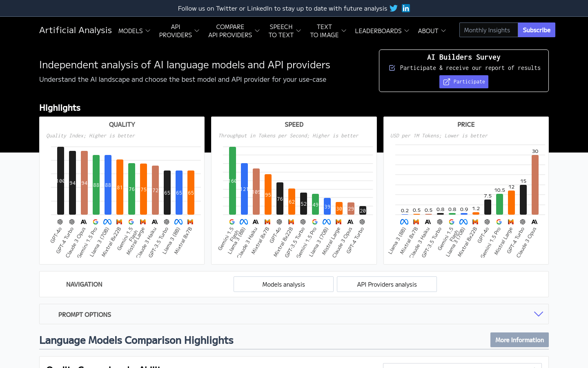
Task: Open the API Providers menu
Action: [x=179, y=31]
